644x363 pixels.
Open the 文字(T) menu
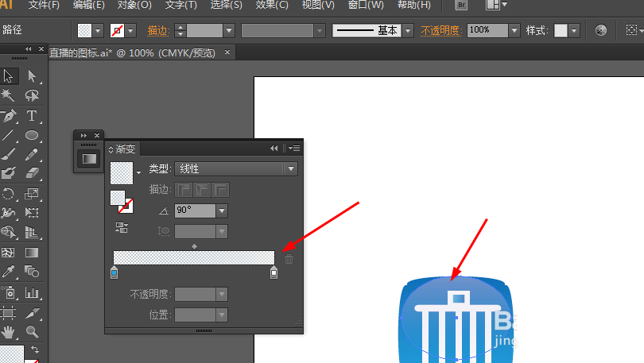click(x=180, y=5)
